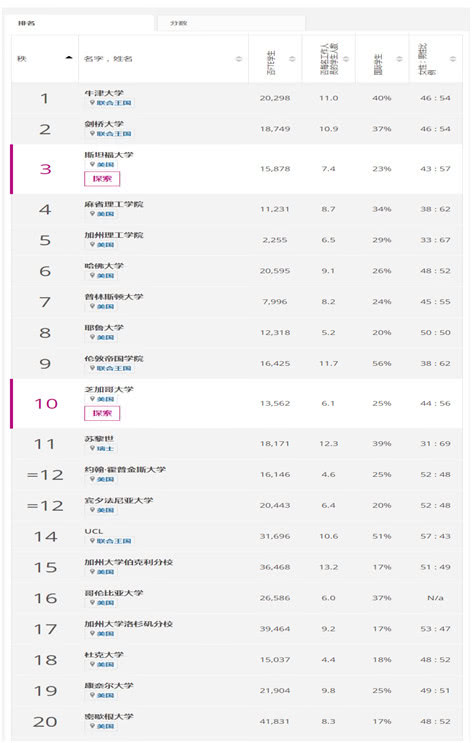The image size is (472, 743).
Task: Sort by 名字 column arrows
Action: 238,59
